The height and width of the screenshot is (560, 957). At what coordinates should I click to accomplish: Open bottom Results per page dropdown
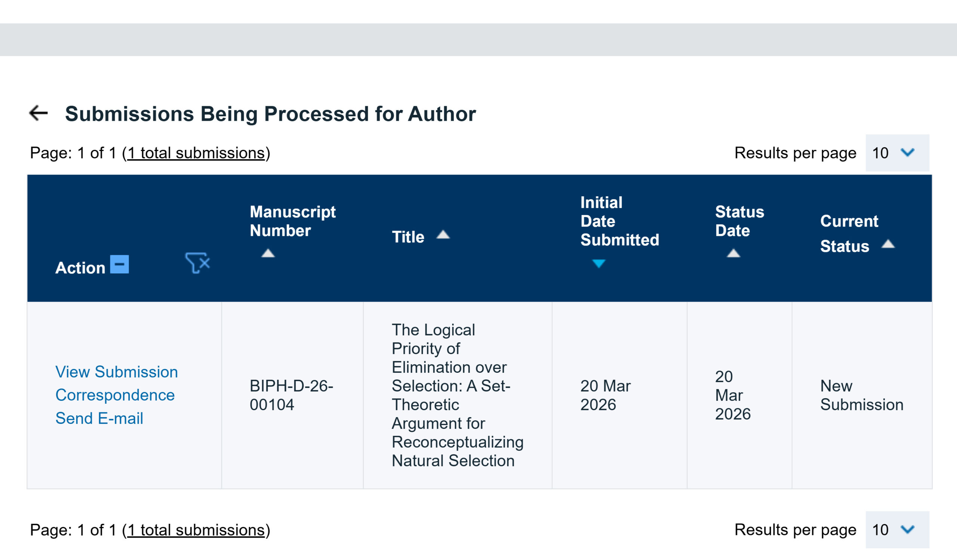pos(897,530)
